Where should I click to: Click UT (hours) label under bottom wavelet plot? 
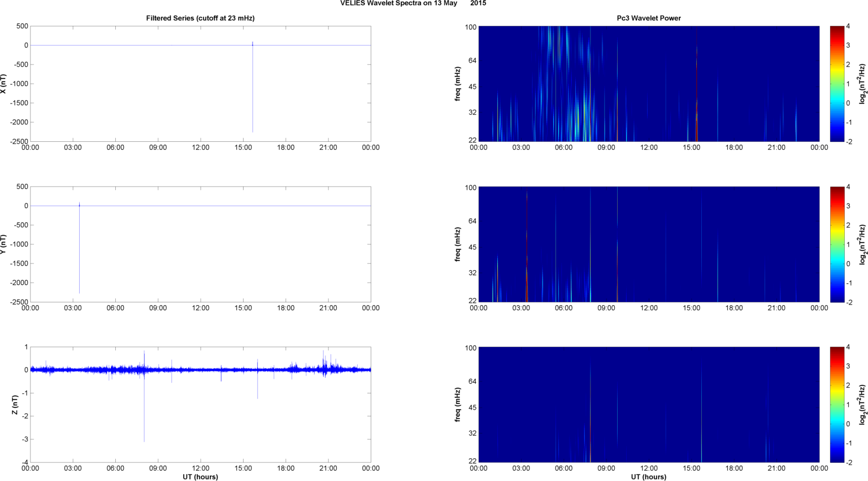click(x=649, y=476)
